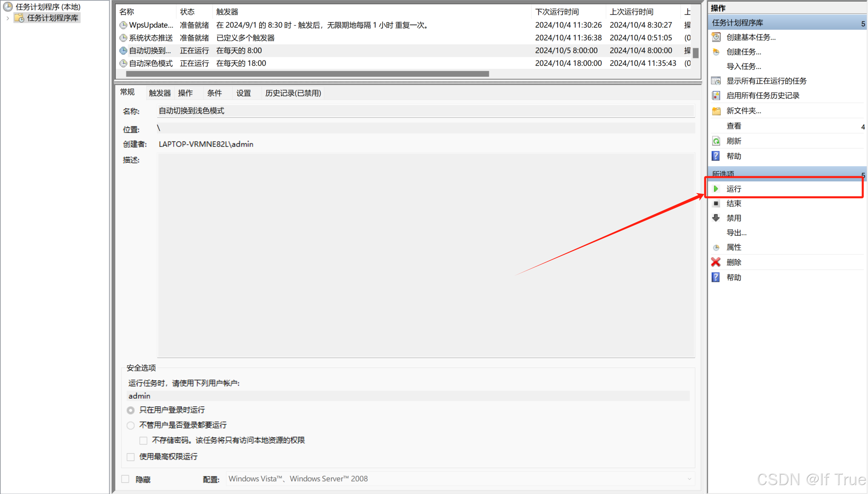Click the Disable down-arrow icon

pyautogui.click(x=716, y=218)
